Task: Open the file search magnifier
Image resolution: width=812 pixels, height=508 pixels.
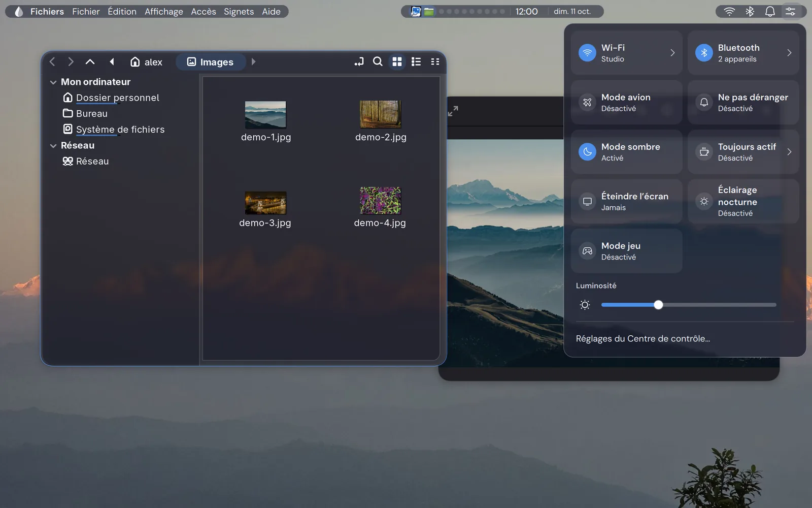Action: [x=378, y=62]
